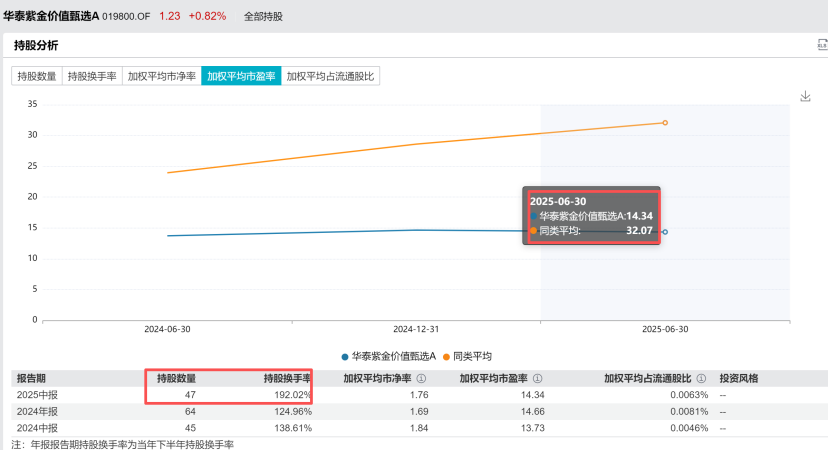The image size is (828, 450).
Task: Select 0.0046% float ratio cell
Action: coord(689,428)
